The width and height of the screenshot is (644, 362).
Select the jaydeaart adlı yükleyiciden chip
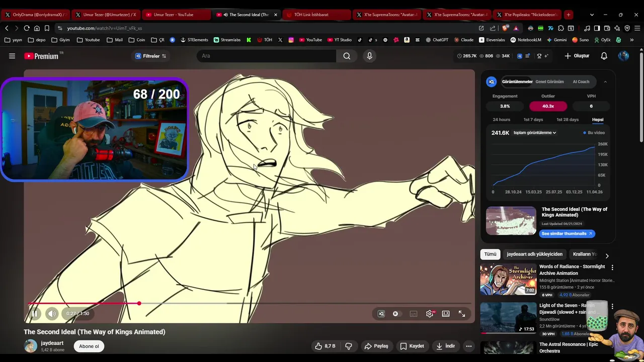coord(535,254)
